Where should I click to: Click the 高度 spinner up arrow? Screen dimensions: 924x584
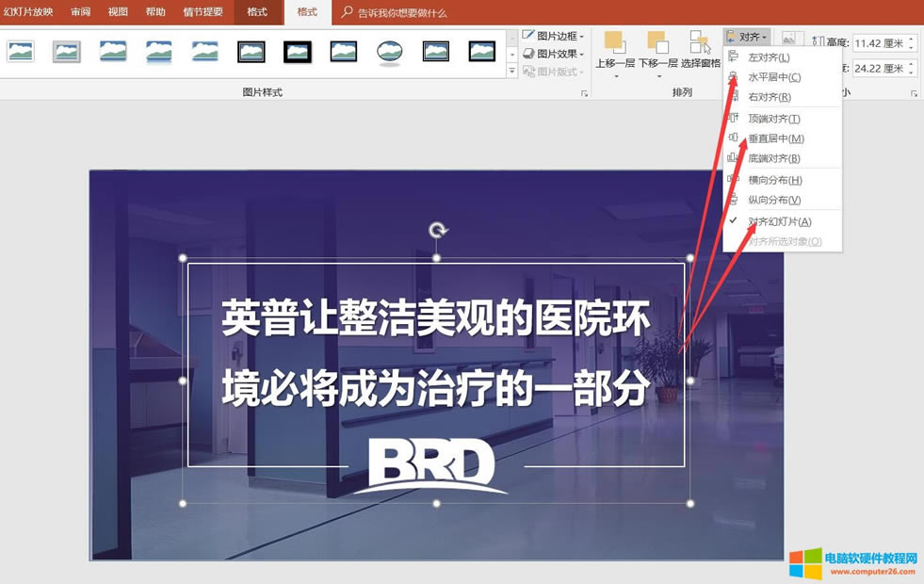coord(912,38)
